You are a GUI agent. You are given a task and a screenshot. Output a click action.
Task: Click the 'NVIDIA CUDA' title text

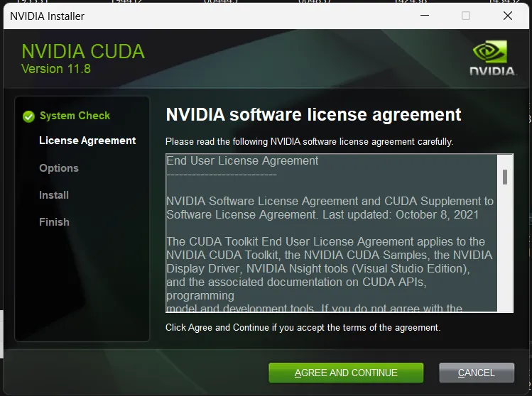(83, 52)
